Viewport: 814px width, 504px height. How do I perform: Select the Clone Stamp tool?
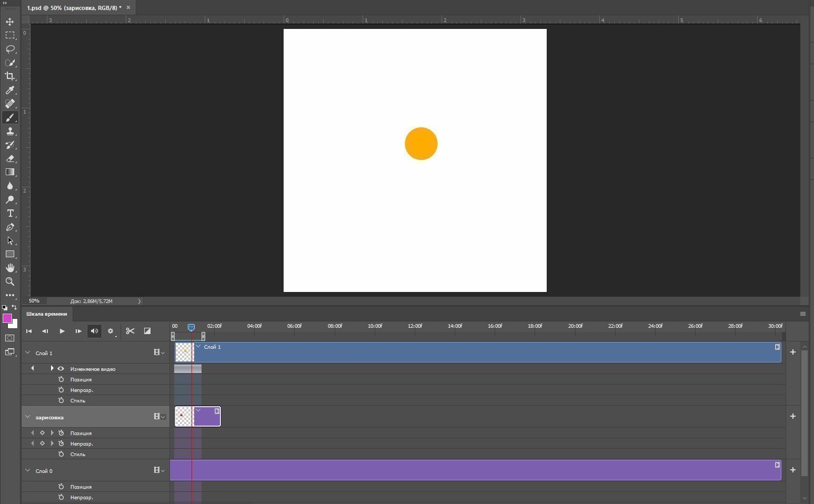[x=10, y=131]
